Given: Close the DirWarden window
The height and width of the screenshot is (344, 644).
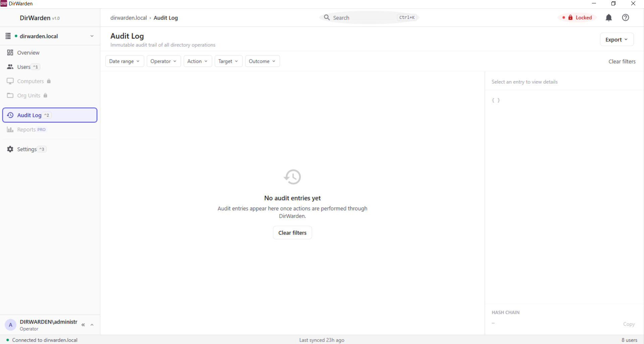Looking at the screenshot, I should tap(633, 3).
